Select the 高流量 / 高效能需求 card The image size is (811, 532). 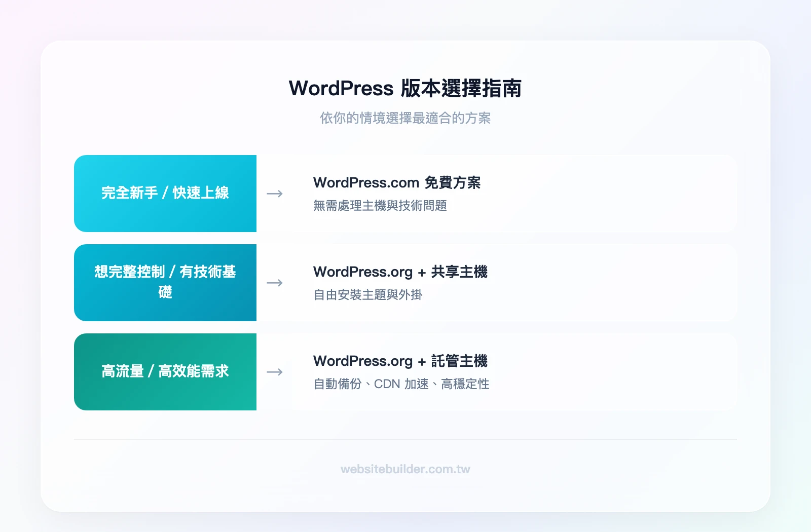click(x=165, y=371)
